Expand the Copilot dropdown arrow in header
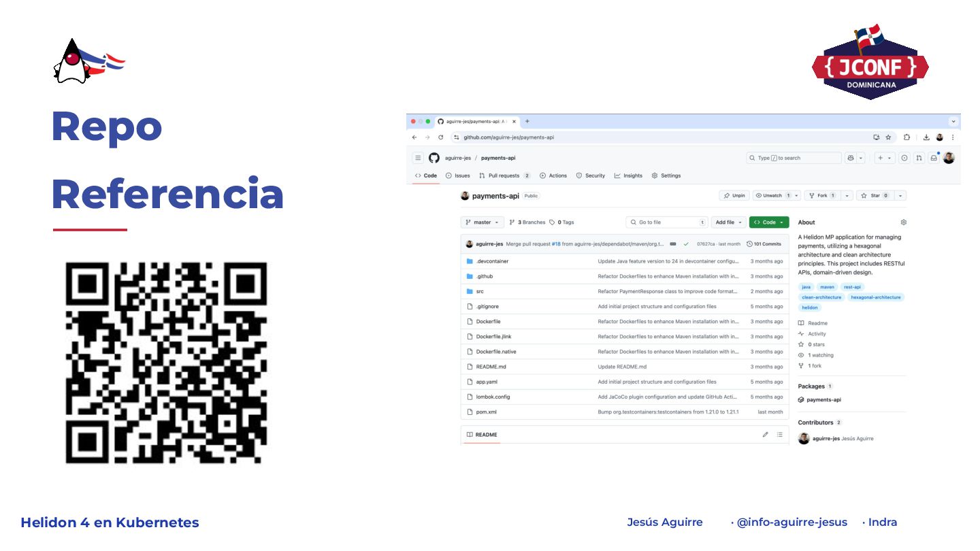The image size is (980, 551). click(x=862, y=158)
